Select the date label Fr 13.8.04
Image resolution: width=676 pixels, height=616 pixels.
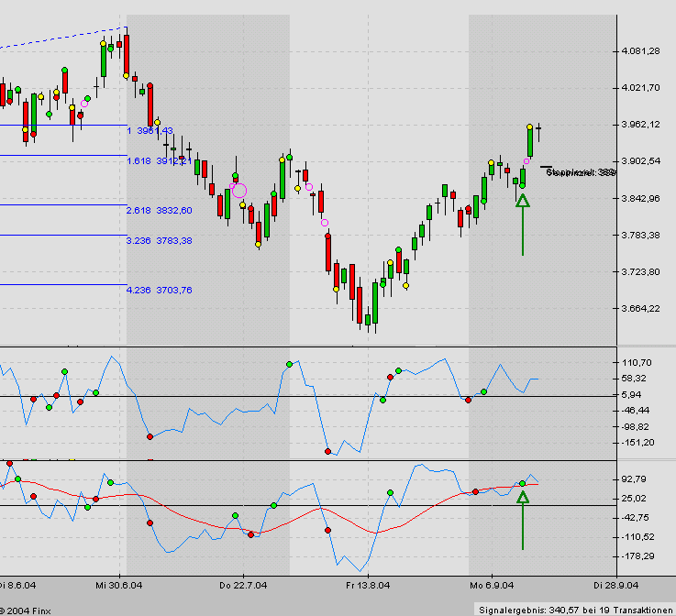368,586
